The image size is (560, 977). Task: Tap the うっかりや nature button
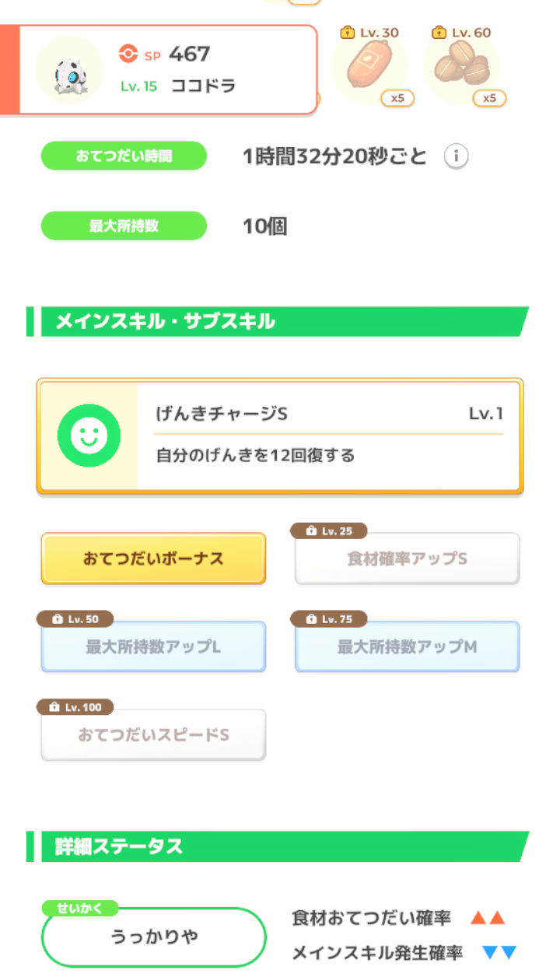tap(153, 937)
